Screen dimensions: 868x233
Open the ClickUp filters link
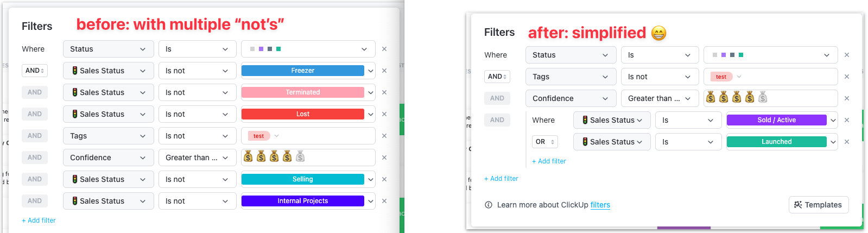point(600,205)
